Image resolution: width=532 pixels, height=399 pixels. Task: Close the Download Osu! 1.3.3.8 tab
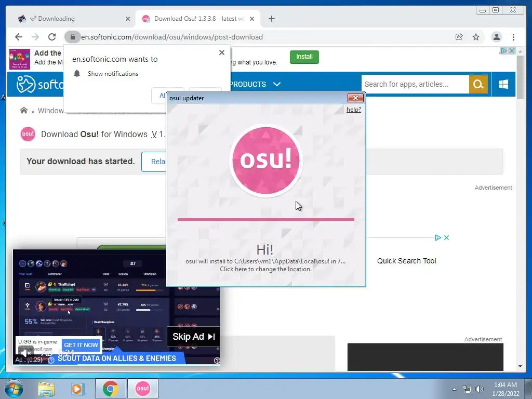(x=252, y=19)
